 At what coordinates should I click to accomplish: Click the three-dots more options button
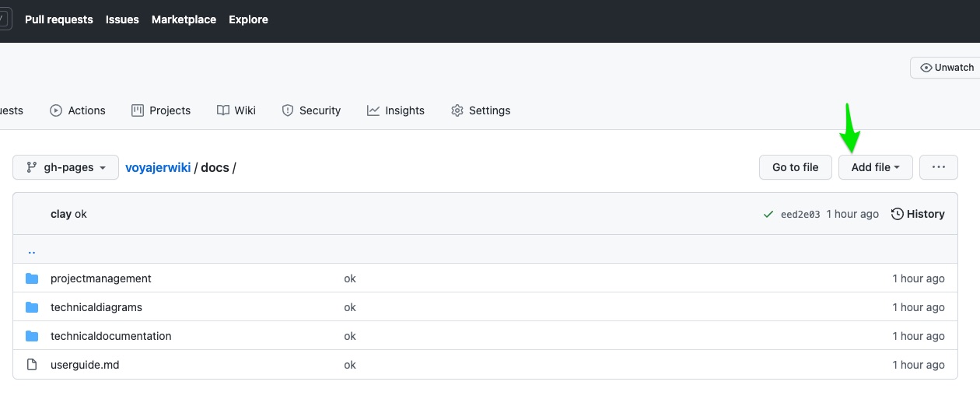coord(938,167)
